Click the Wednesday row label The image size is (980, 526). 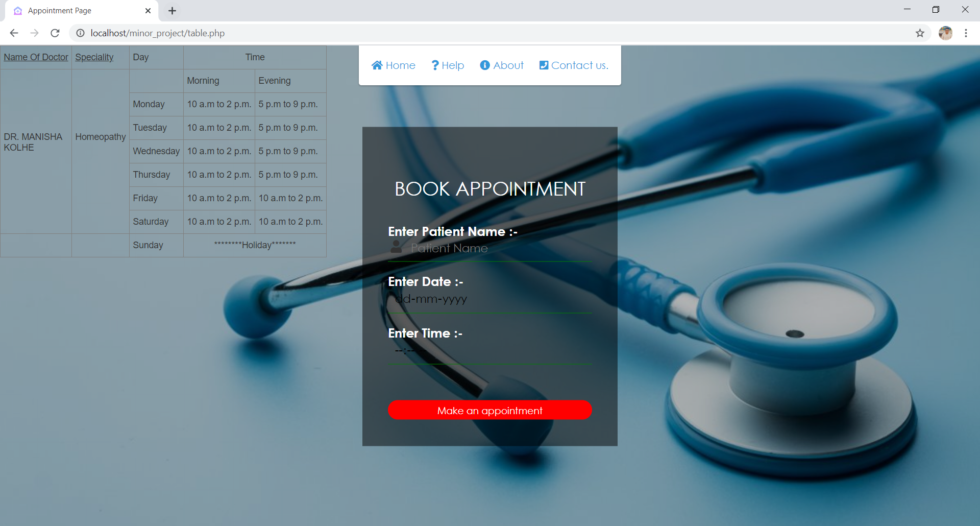(x=156, y=151)
